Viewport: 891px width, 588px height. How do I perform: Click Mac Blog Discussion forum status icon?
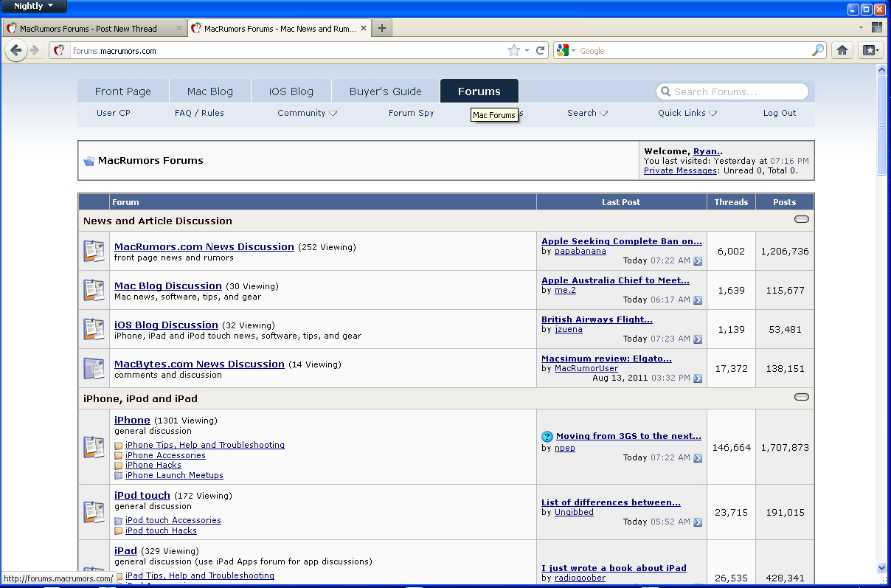click(x=94, y=290)
